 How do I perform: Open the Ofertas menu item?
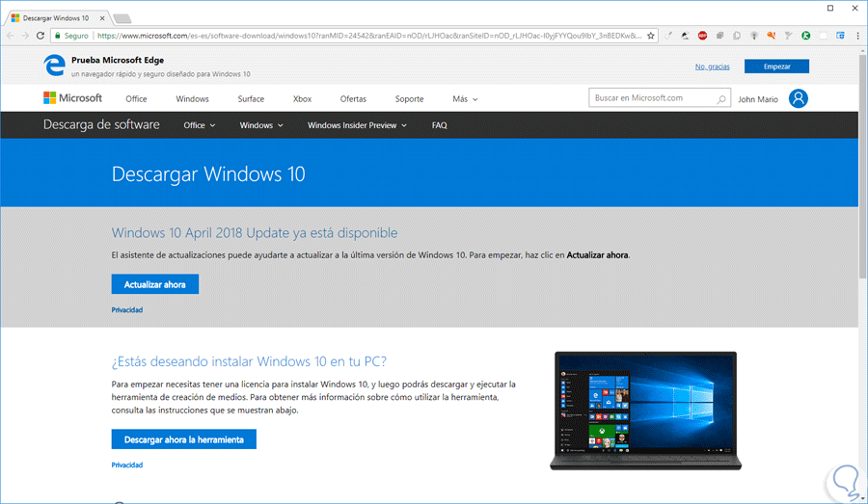tap(353, 99)
